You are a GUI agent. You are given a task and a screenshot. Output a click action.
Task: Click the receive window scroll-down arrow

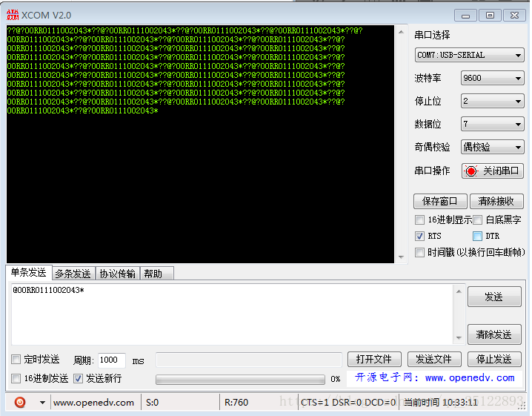click(401, 257)
